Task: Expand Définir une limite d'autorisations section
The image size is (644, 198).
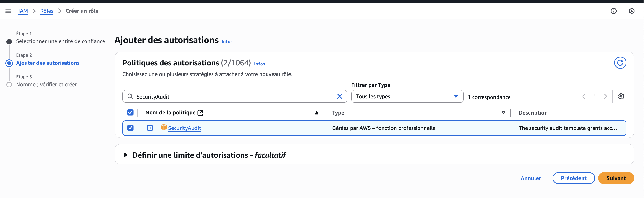Action: point(126,155)
